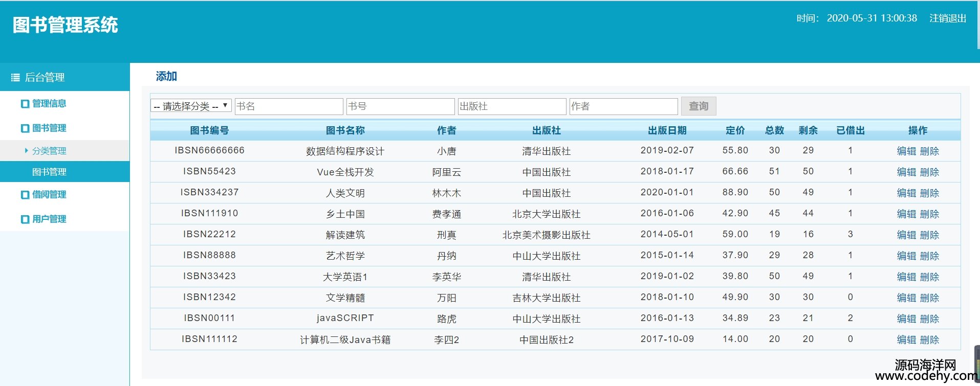Focus the 书号 search input field
This screenshot has width=980, height=386.
[400, 106]
